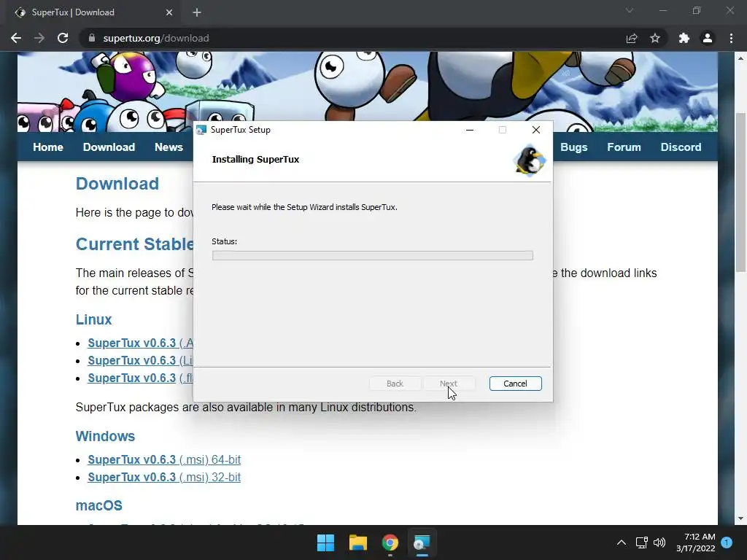Viewport: 747px width, 560px height.
Task: Click the volume speaker tray icon
Action: (x=659, y=542)
